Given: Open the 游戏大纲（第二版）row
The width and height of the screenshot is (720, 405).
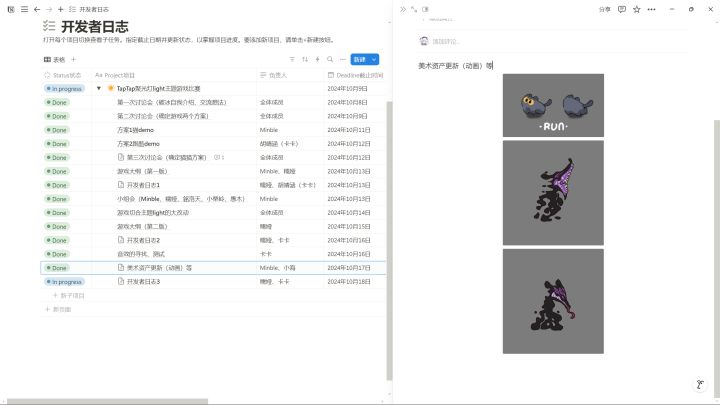Looking at the screenshot, I should (142, 226).
